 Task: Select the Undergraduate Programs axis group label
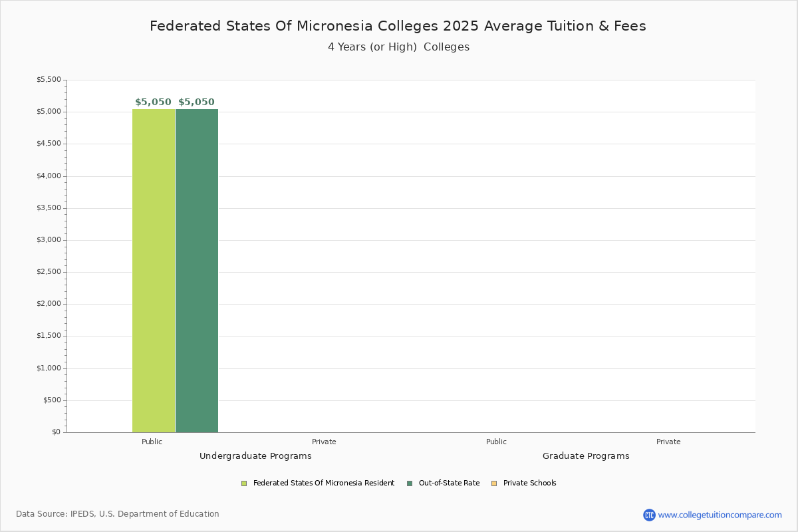255,456
